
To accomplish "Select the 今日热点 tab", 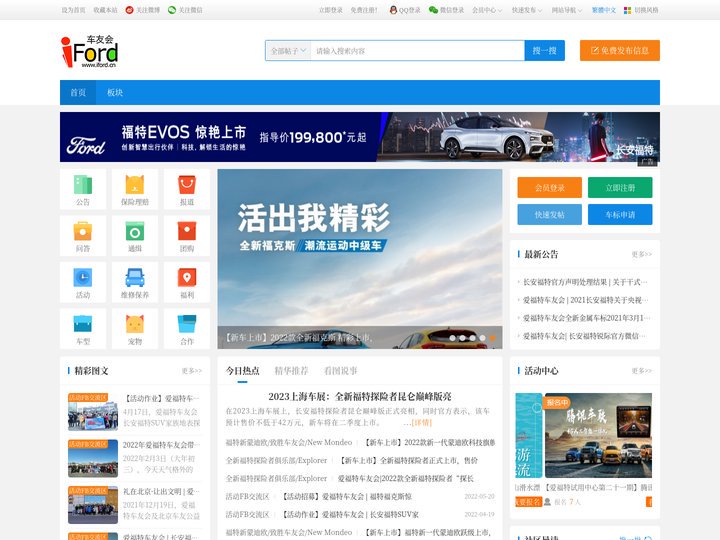I will (x=242, y=371).
